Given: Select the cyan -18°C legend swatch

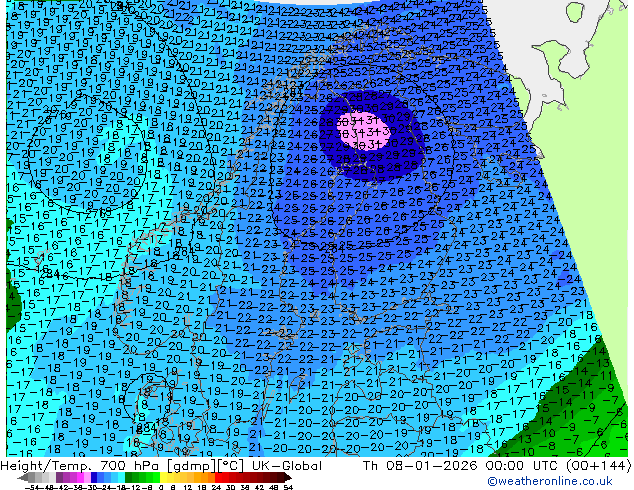Looking at the screenshot, I should tap(121, 477).
